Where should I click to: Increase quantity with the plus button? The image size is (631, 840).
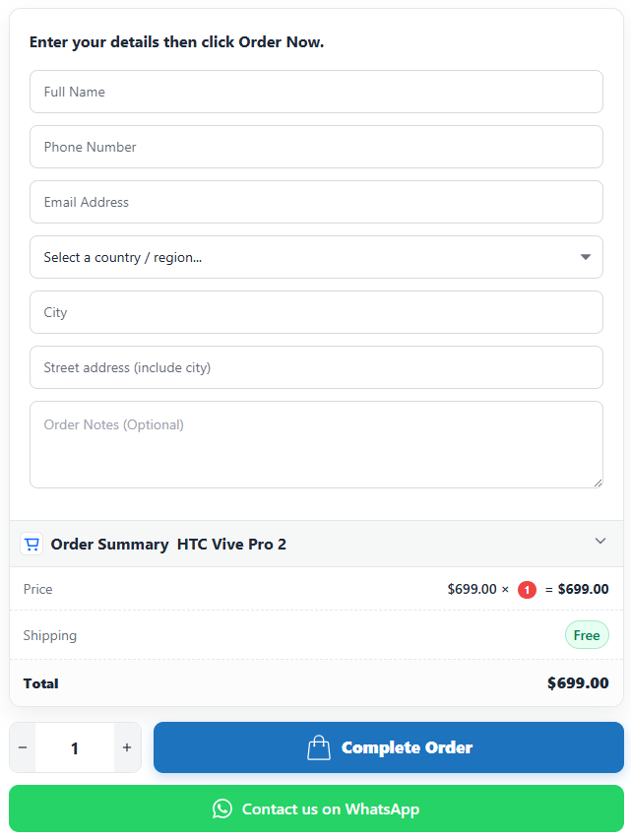(x=127, y=747)
